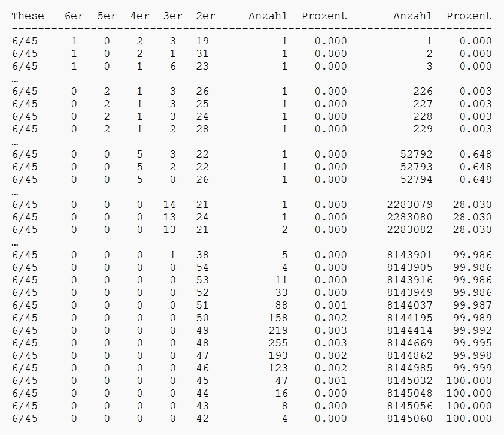The width and height of the screenshot is (504, 435).
Task: Select the cumulative count 52792
Action: 416,154
